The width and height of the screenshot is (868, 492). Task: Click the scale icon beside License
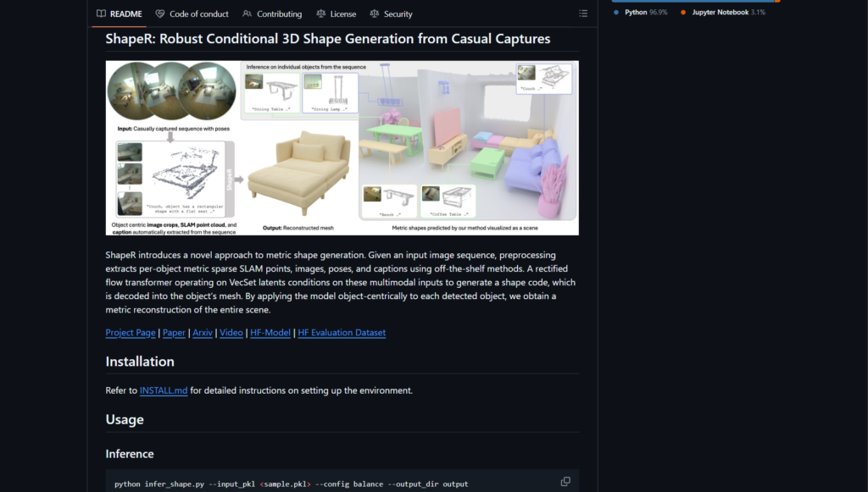point(320,14)
